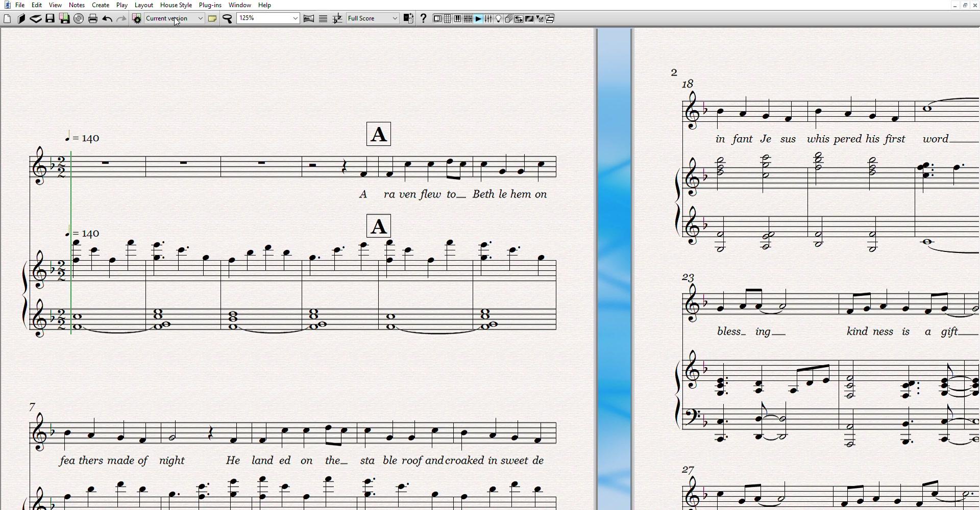
Task: Toggle Panorama view
Action: (x=309, y=19)
